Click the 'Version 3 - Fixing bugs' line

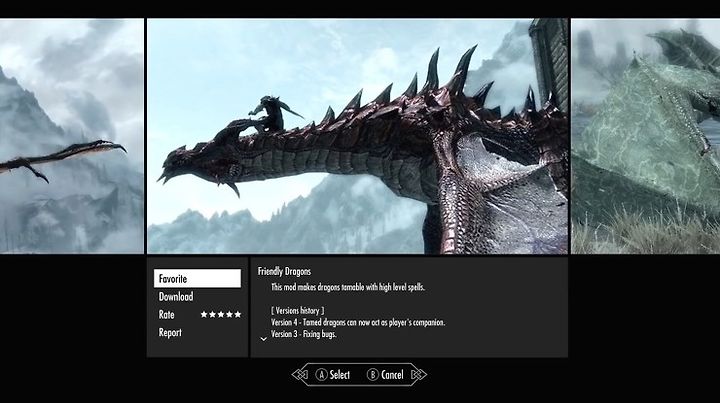304,334
